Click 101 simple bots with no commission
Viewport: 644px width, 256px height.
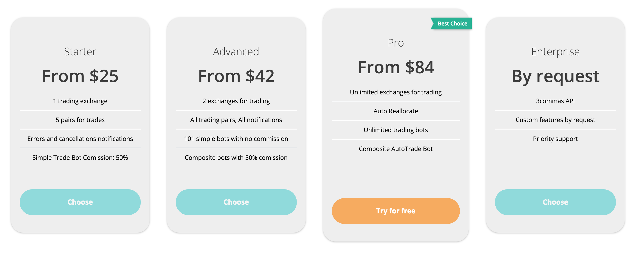point(236,139)
